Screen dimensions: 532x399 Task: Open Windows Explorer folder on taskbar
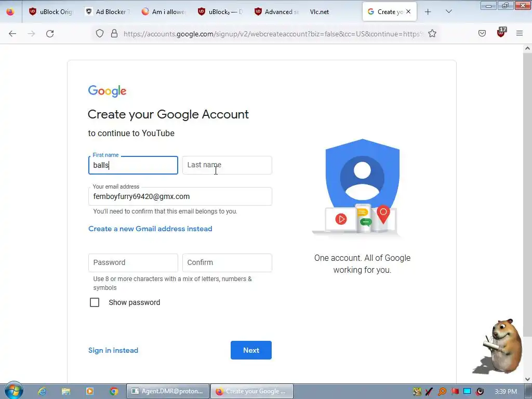pyautogui.click(x=66, y=391)
